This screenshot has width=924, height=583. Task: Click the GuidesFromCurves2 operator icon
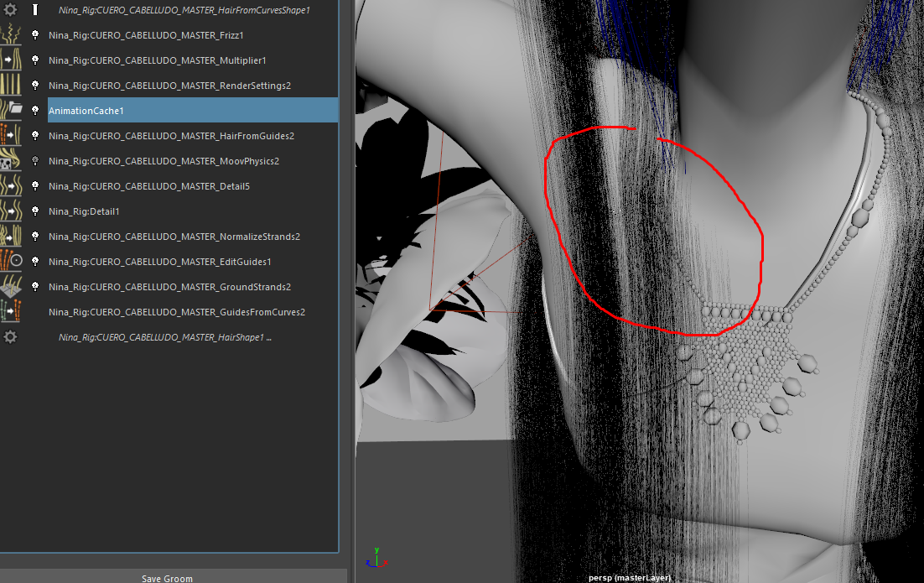11,311
